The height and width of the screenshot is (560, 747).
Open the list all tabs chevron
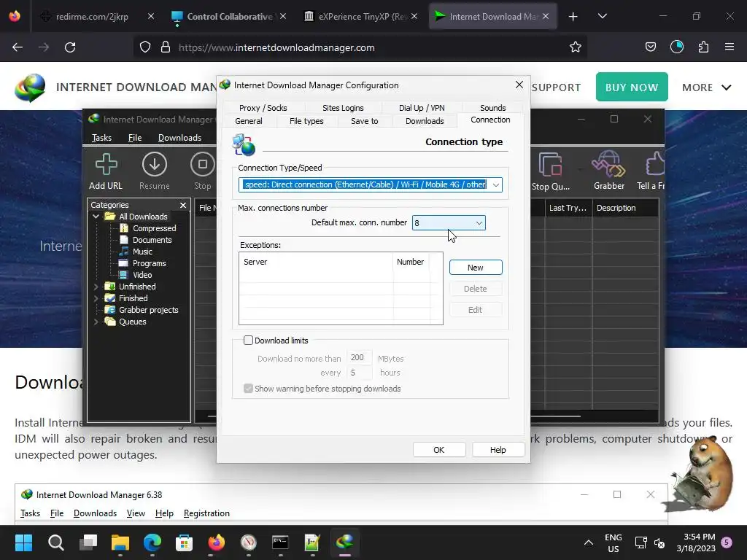[x=602, y=16]
